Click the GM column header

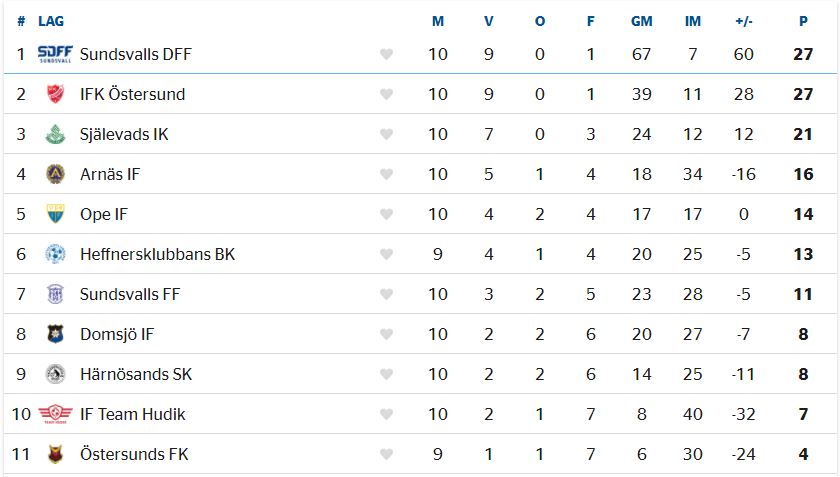pyautogui.click(x=641, y=21)
